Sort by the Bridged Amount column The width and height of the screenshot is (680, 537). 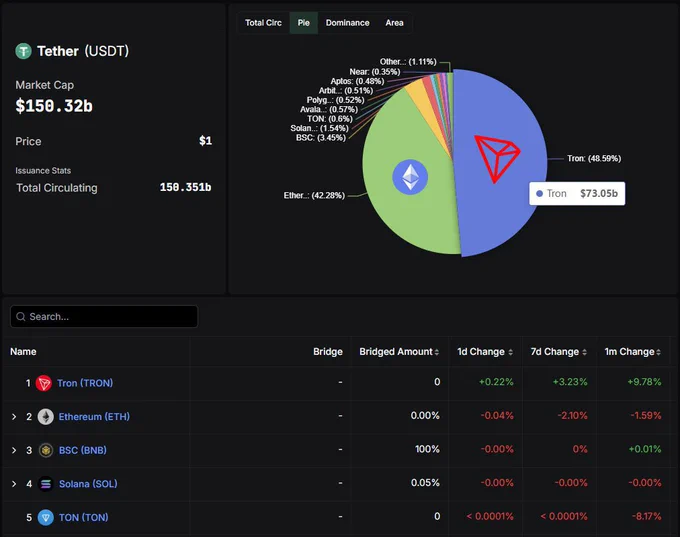click(399, 352)
